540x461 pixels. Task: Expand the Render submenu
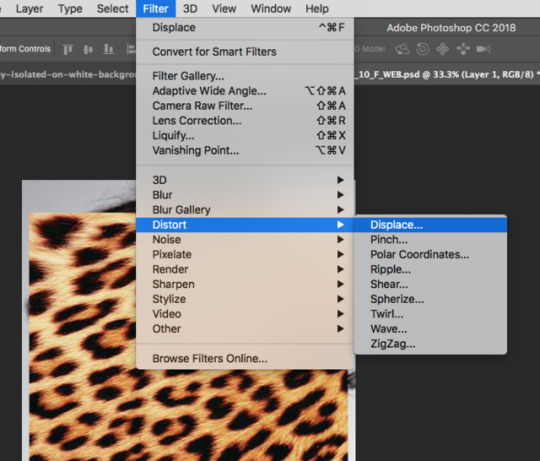tap(245, 269)
